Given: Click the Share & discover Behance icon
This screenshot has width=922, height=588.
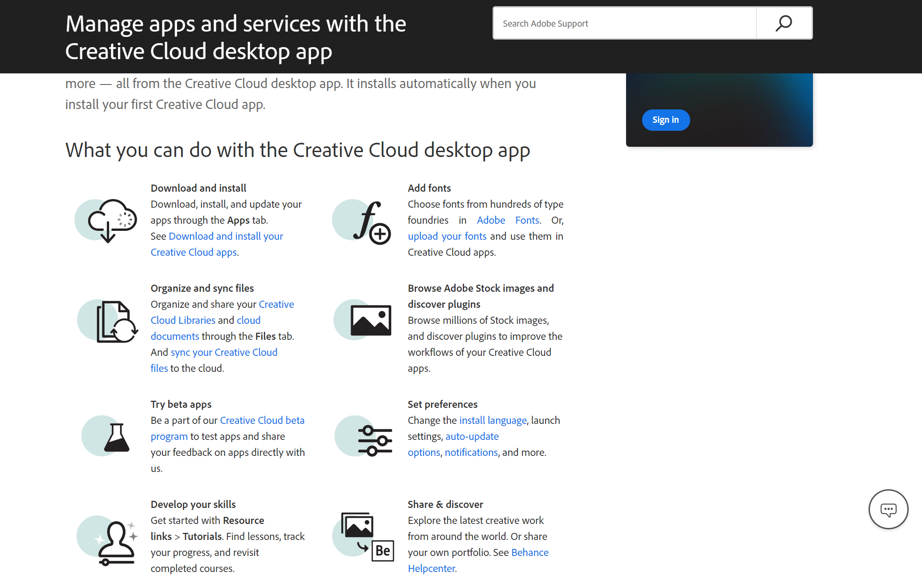Looking at the screenshot, I should tap(363, 536).
